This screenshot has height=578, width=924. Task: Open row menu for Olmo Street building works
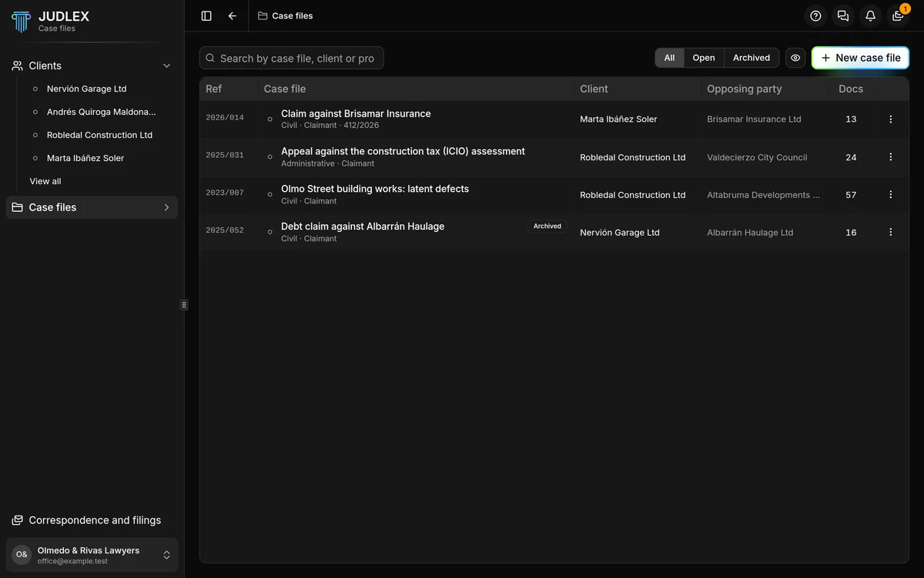pos(891,195)
